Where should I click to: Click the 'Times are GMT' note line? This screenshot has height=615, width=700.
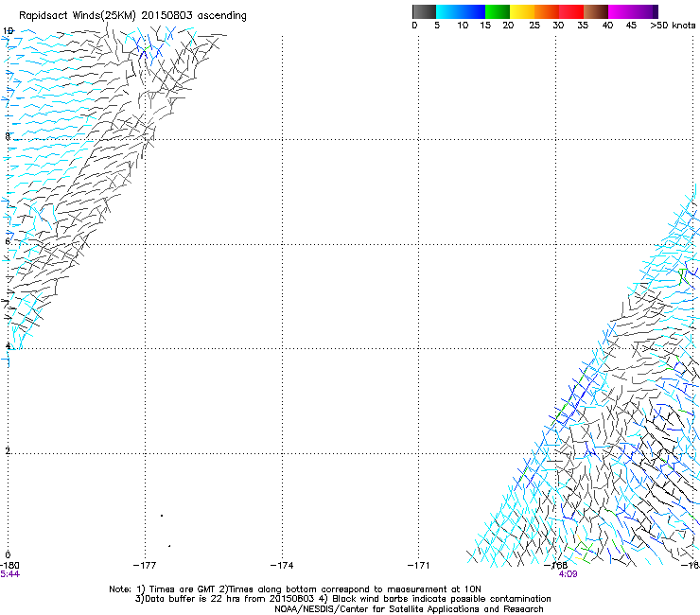[295, 589]
